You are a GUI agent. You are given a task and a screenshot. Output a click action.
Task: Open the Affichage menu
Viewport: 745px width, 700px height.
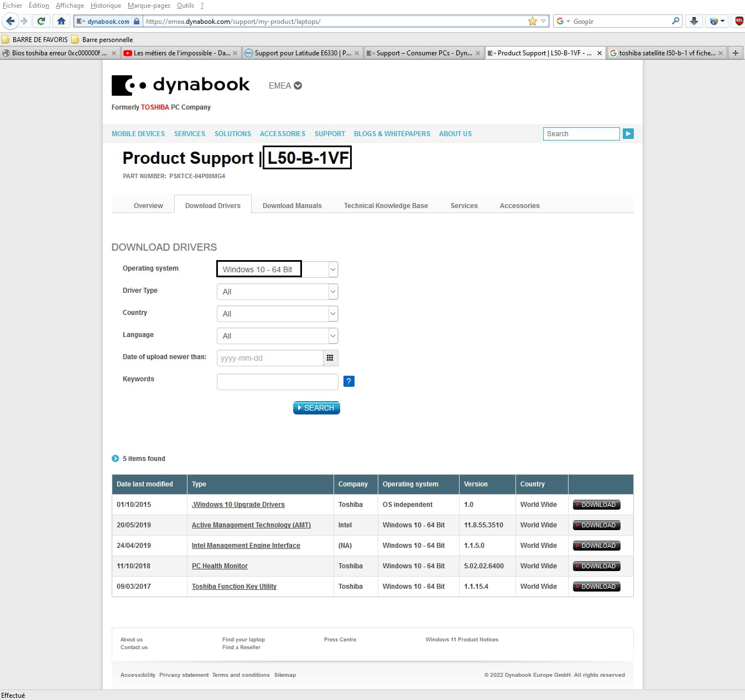click(70, 6)
